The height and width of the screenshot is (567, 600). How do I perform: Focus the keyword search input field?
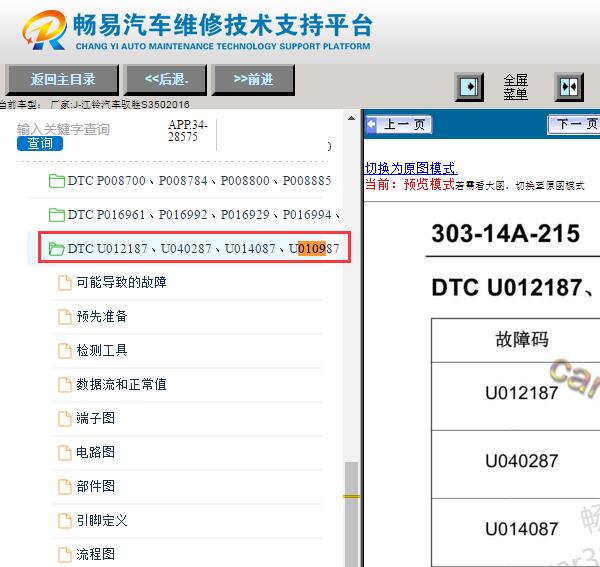pyautogui.click(x=64, y=129)
